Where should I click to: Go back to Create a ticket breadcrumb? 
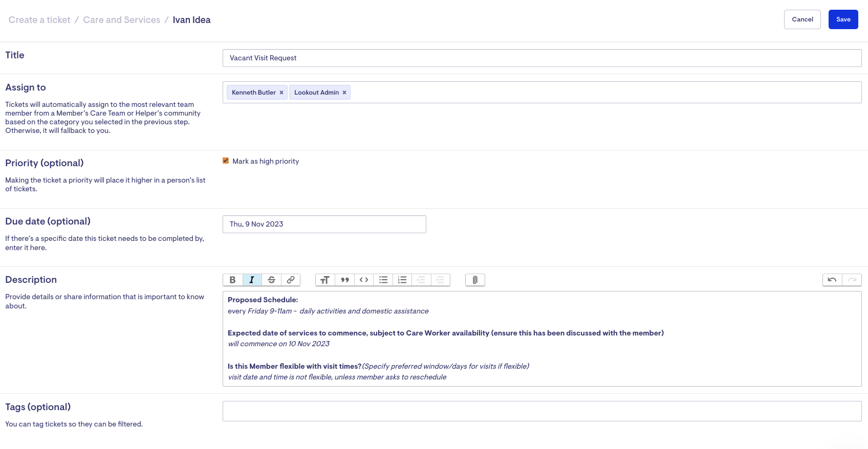(x=39, y=20)
